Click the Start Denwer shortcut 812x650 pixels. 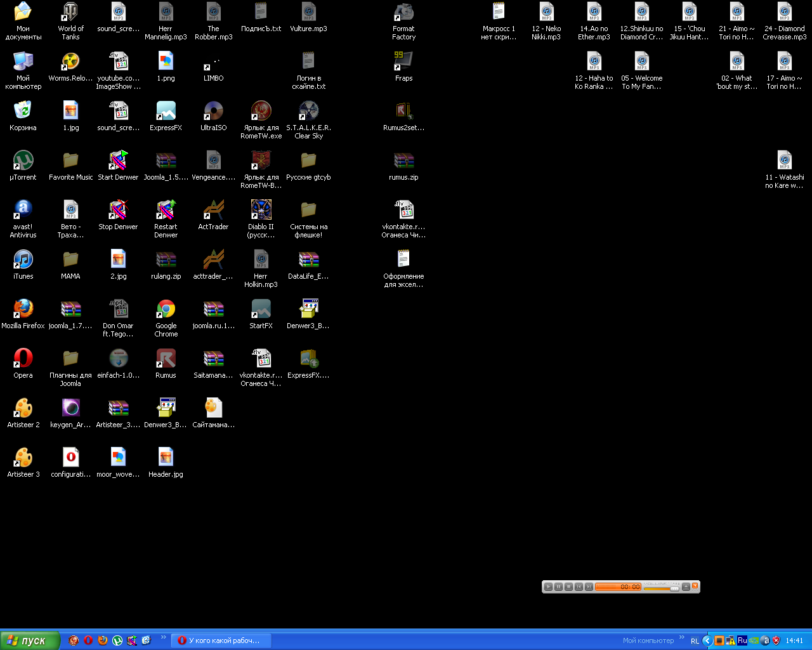click(x=118, y=165)
